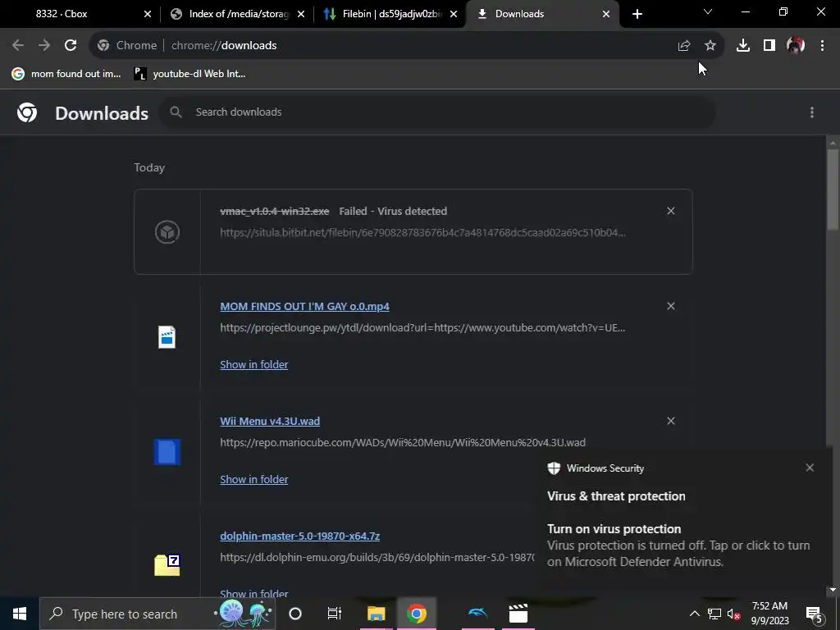Close the 8332 · Cbox tab
This screenshot has height=630, width=840.
148,14
